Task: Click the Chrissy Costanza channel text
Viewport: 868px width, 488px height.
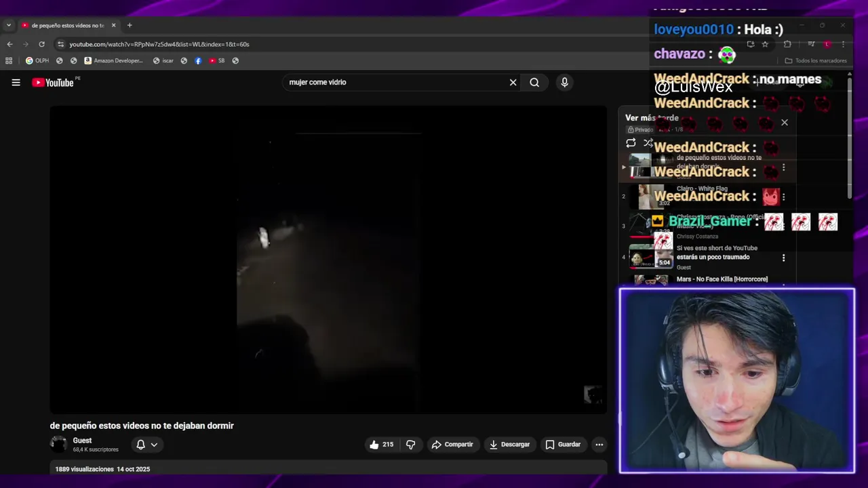Action: 697,237
